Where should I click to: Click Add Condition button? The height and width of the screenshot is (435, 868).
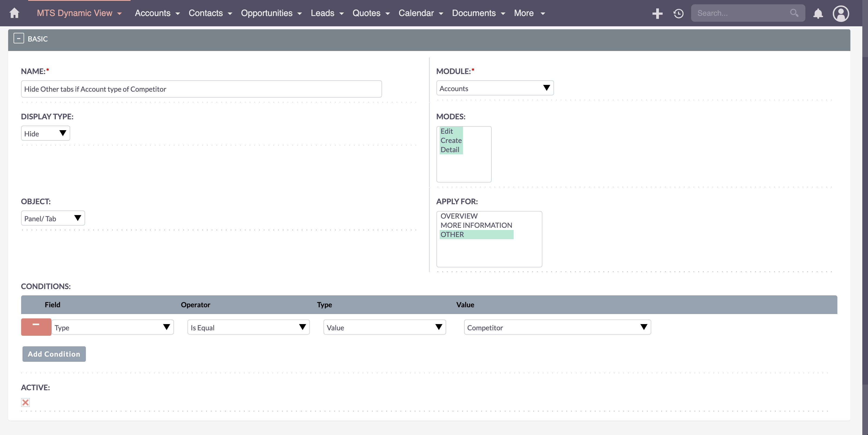[54, 353]
